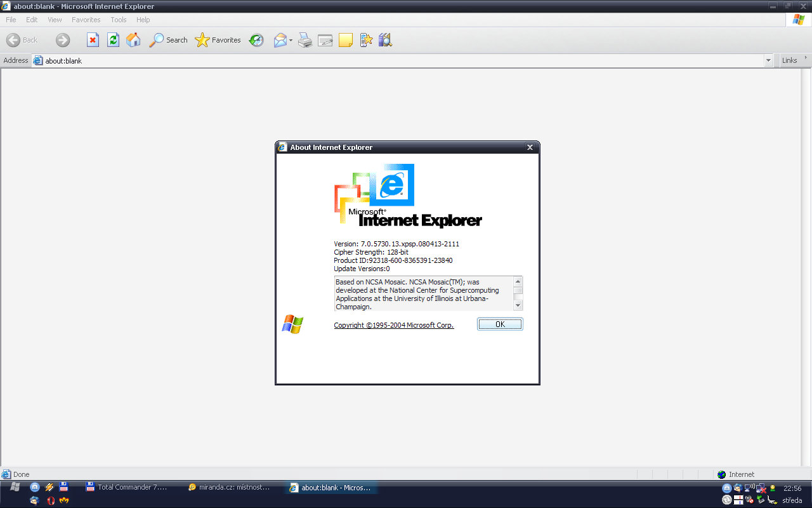Viewport: 812px width, 508px height.
Task: Open the Favorites pane
Action: [x=218, y=40]
